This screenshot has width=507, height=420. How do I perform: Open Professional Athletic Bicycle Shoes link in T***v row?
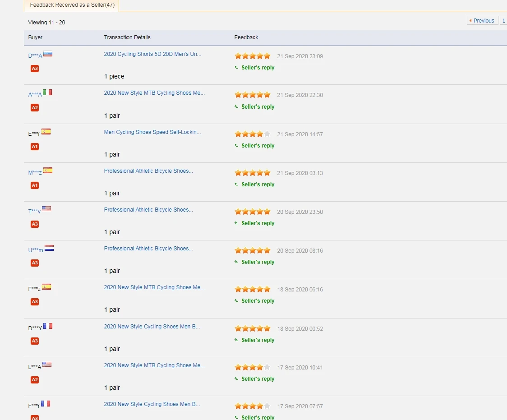148,209
